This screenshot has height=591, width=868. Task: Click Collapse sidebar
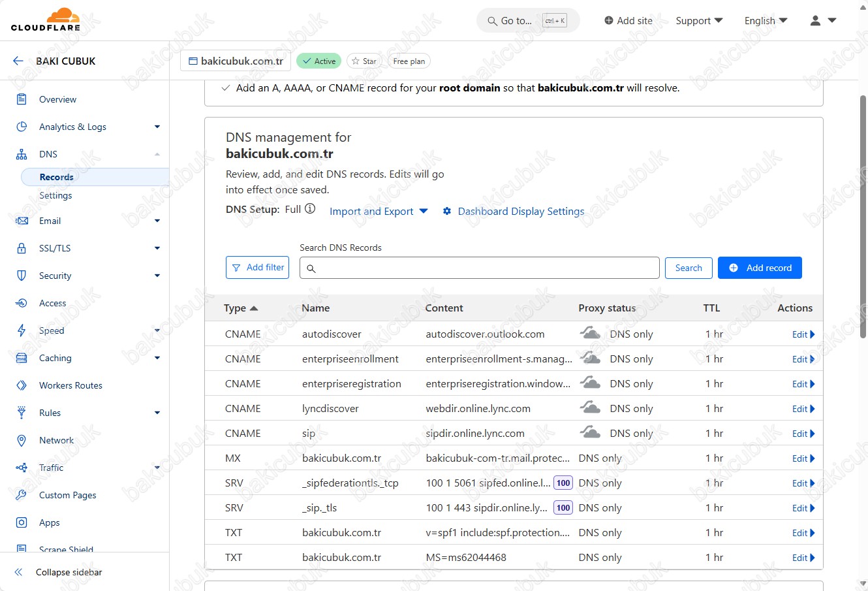point(69,572)
